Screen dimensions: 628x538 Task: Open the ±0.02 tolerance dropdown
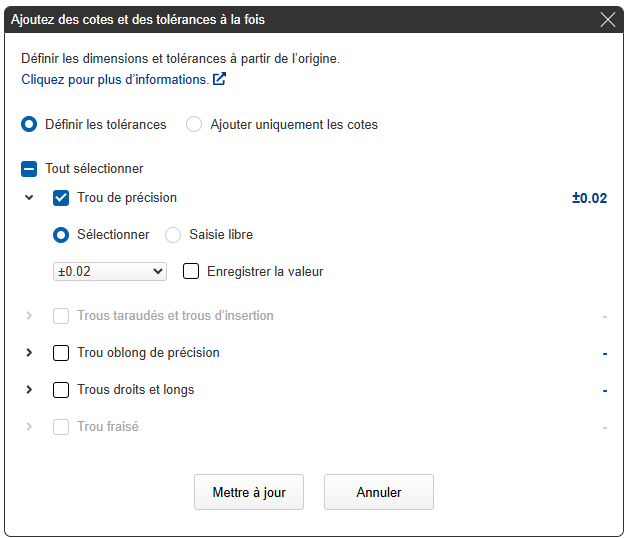pyautogui.click(x=110, y=271)
